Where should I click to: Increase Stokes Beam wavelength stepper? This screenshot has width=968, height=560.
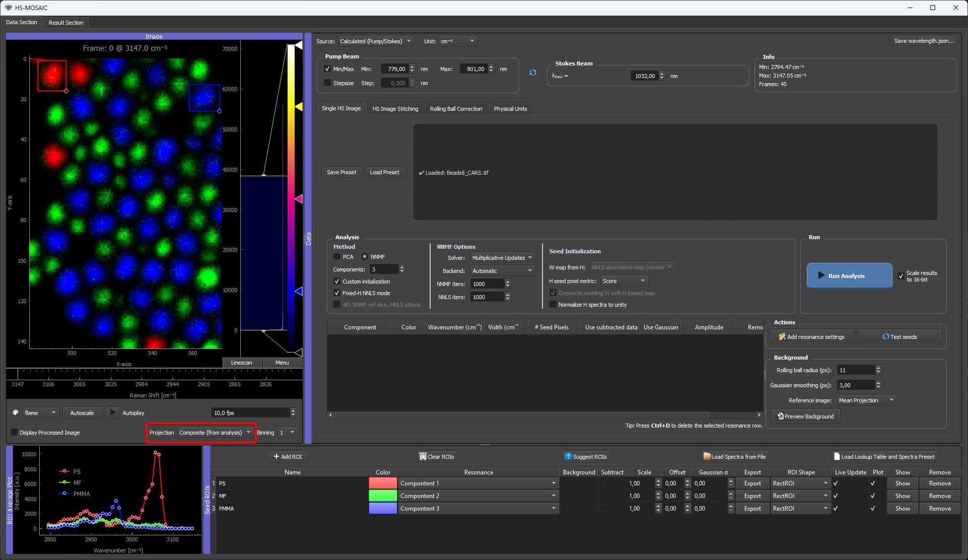662,74
